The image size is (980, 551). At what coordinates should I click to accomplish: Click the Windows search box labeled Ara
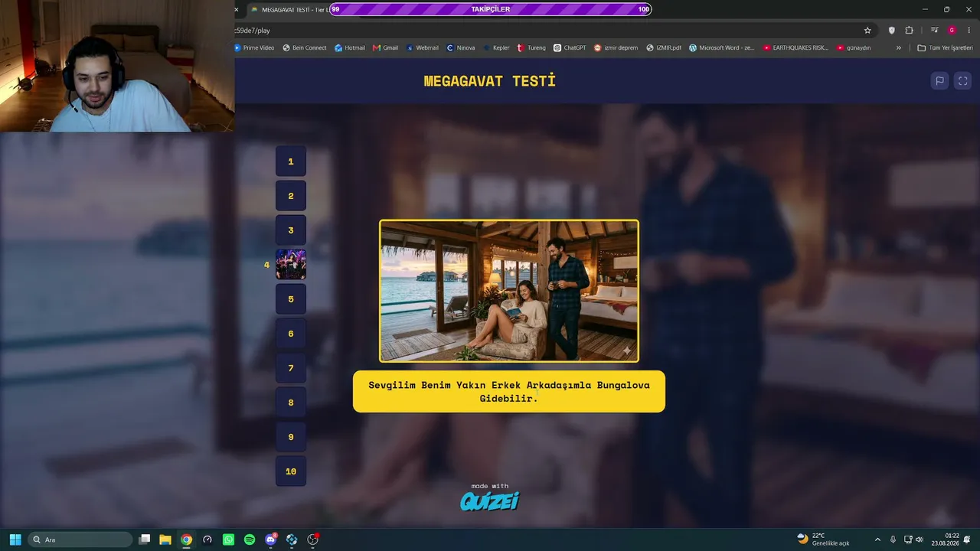(x=80, y=540)
